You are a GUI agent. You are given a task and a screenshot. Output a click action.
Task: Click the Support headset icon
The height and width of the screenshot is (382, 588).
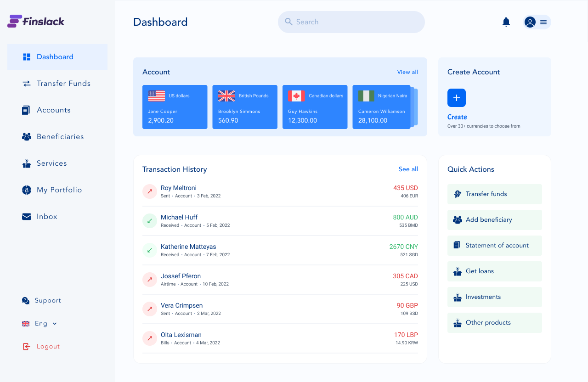pyautogui.click(x=25, y=300)
